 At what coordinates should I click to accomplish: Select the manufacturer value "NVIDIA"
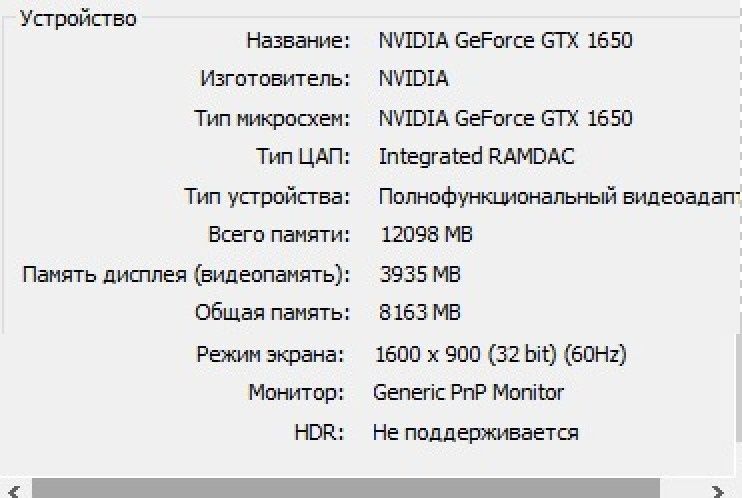coord(413,78)
